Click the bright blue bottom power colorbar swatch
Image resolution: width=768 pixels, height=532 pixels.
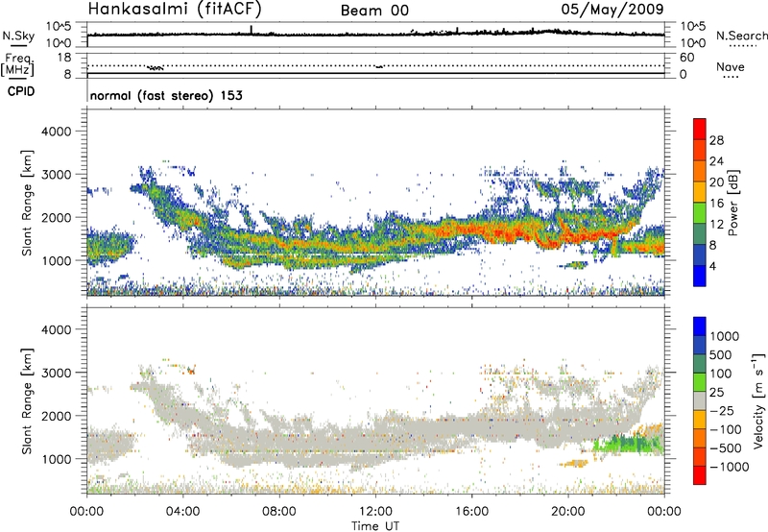700,276
